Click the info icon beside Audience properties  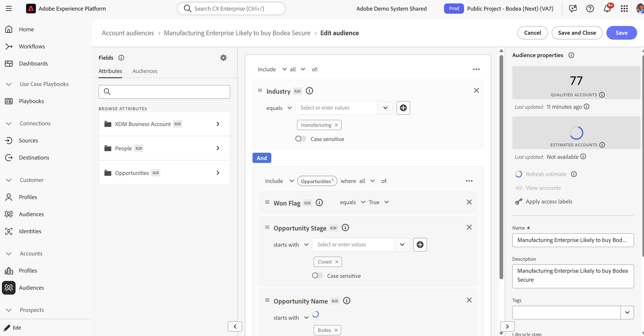(x=571, y=55)
